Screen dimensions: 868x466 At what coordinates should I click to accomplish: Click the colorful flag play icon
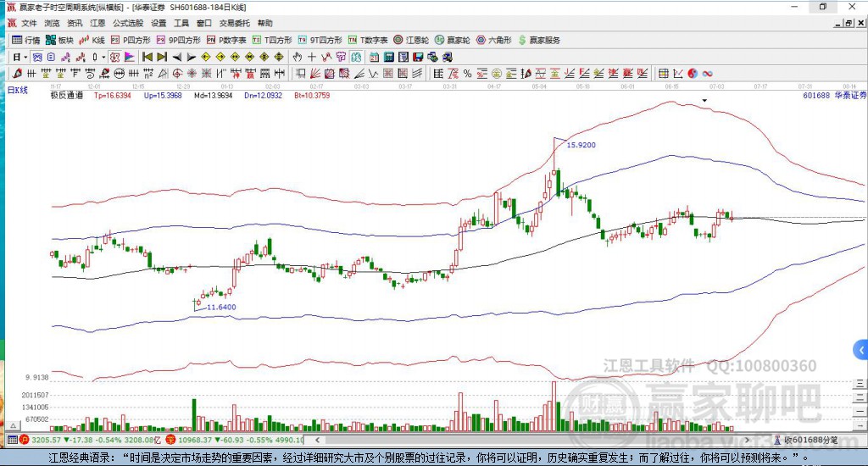click(130, 57)
